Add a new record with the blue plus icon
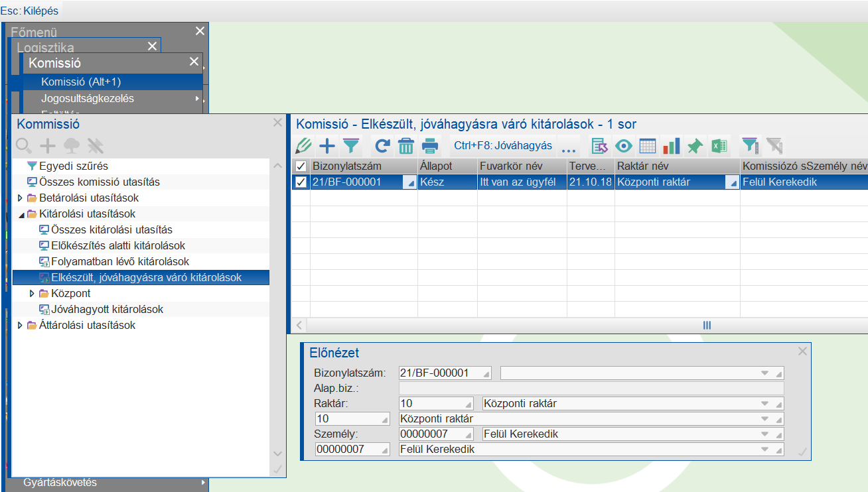 [x=327, y=146]
